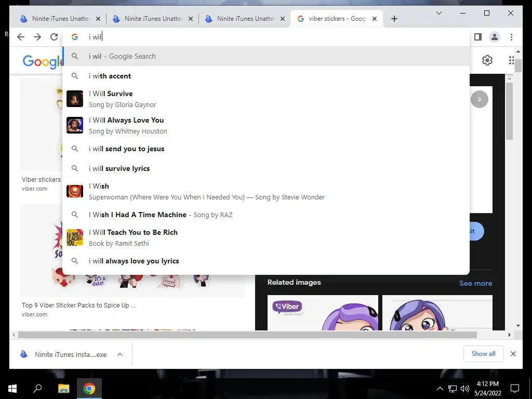
Task: Open the Chrome profile avatar
Action: point(495,37)
